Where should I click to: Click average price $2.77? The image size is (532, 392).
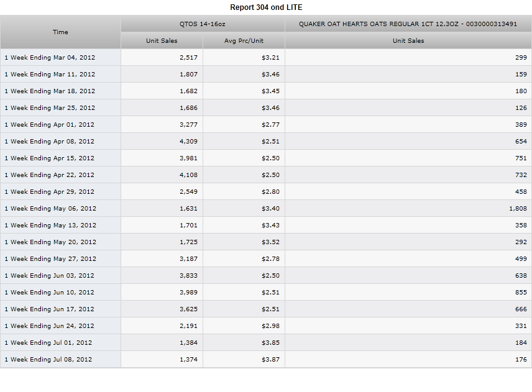(x=271, y=125)
